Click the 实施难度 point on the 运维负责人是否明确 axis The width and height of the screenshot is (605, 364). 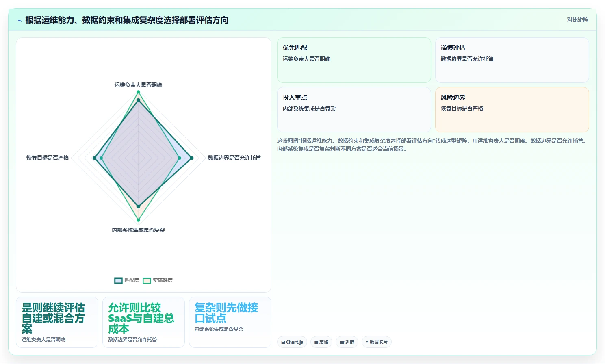138,92
